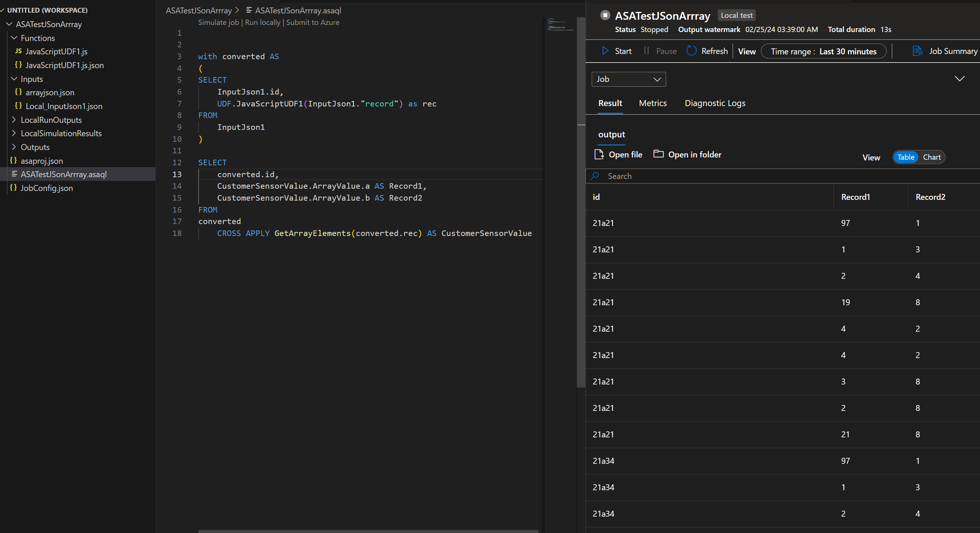Image resolution: width=980 pixels, height=533 pixels.
Task: Click the Time range Last 30 minutes selector
Action: tap(823, 51)
